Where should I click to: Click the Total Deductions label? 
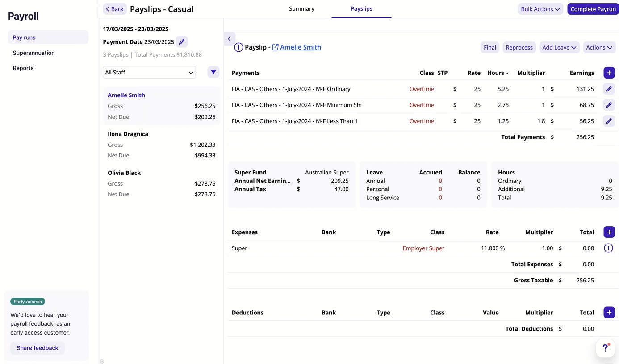[x=529, y=328]
